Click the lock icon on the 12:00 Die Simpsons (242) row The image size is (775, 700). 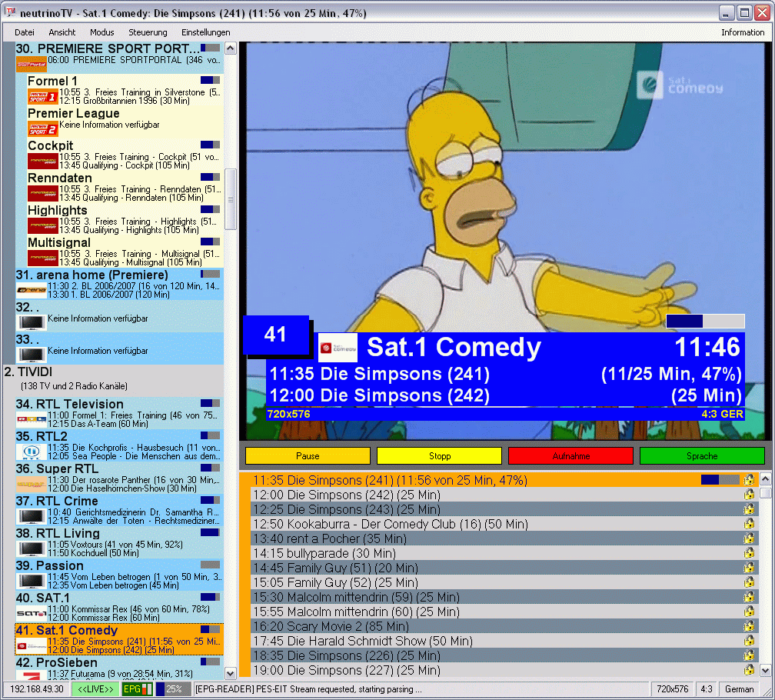(x=749, y=495)
